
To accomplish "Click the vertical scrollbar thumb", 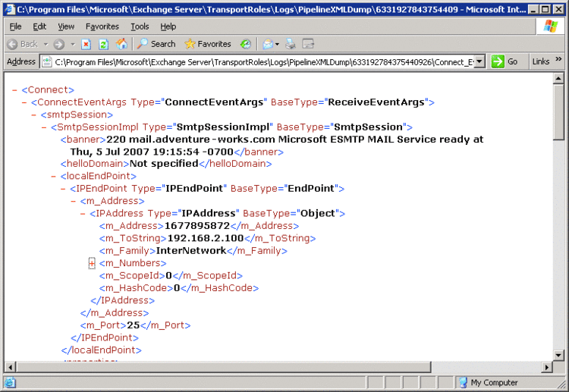I will (558, 111).
